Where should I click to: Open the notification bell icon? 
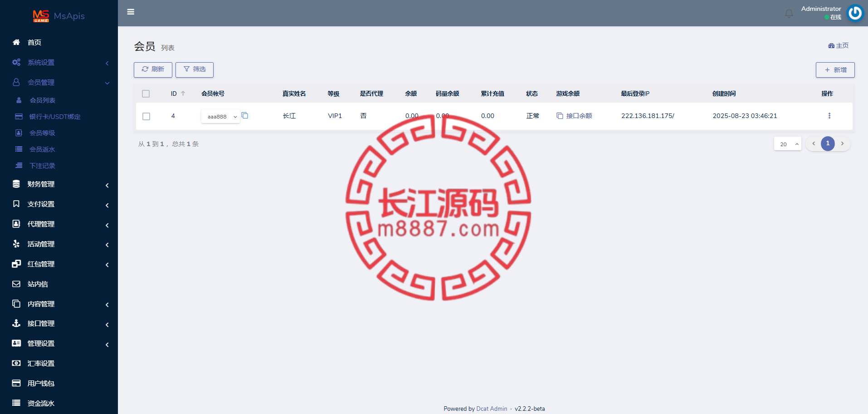pos(789,13)
